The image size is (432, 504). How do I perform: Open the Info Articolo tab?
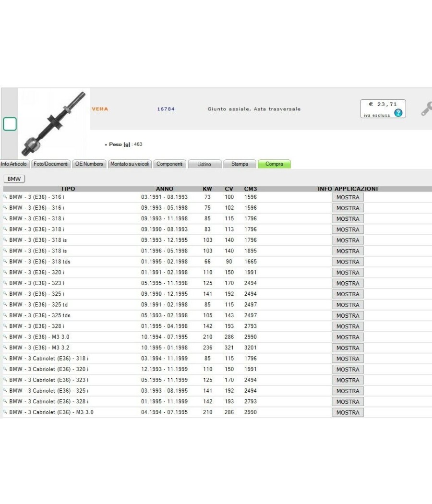click(x=14, y=164)
